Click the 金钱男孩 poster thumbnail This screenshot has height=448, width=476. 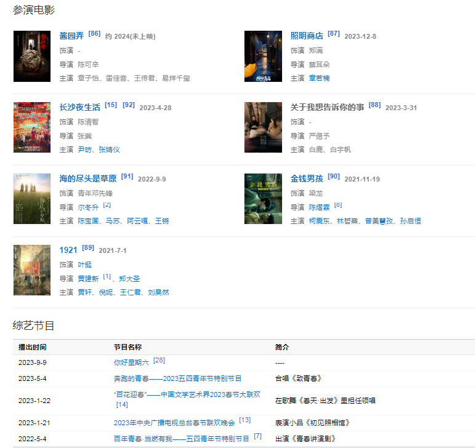pyautogui.click(x=263, y=199)
